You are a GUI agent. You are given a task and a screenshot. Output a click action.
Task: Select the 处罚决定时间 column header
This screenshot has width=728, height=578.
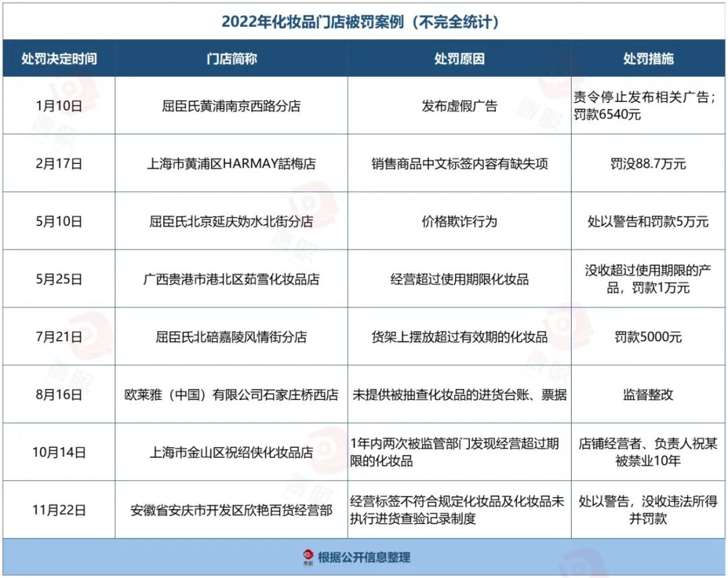tap(59, 59)
